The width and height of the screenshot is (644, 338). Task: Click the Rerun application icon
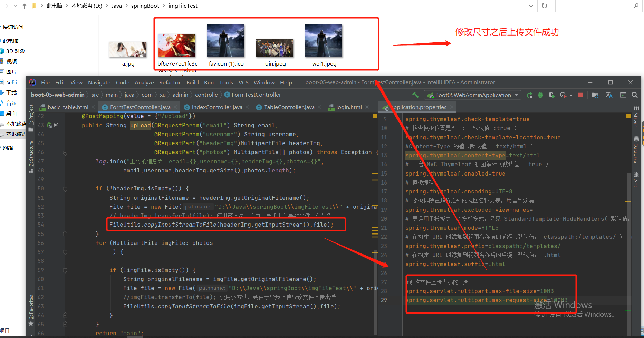tap(529, 95)
